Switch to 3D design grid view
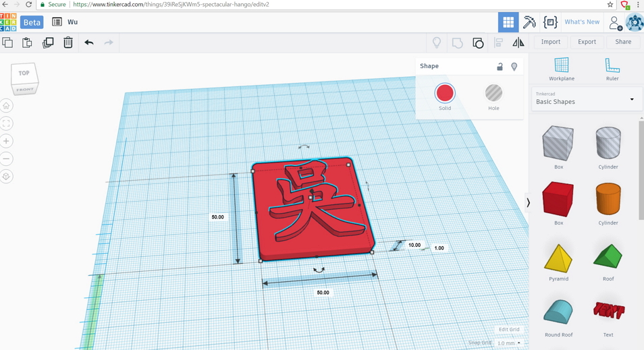This screenshot has height=350, width=644. click(508, 22)
